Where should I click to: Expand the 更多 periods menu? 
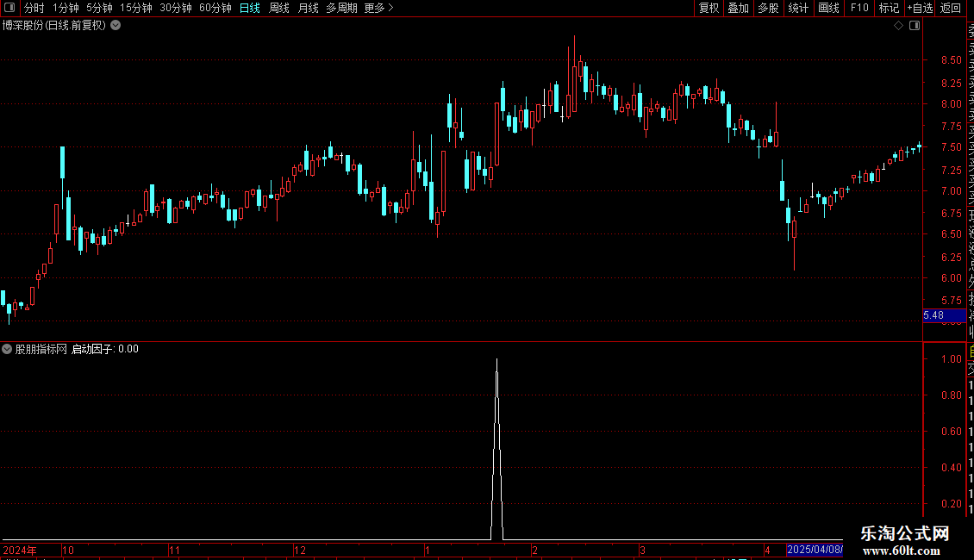378,8
